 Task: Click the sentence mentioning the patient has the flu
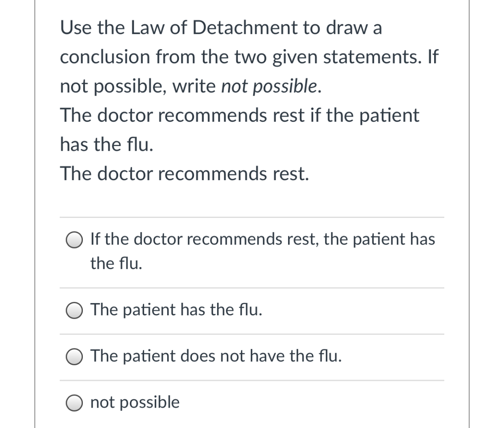[x=239, y=130]
